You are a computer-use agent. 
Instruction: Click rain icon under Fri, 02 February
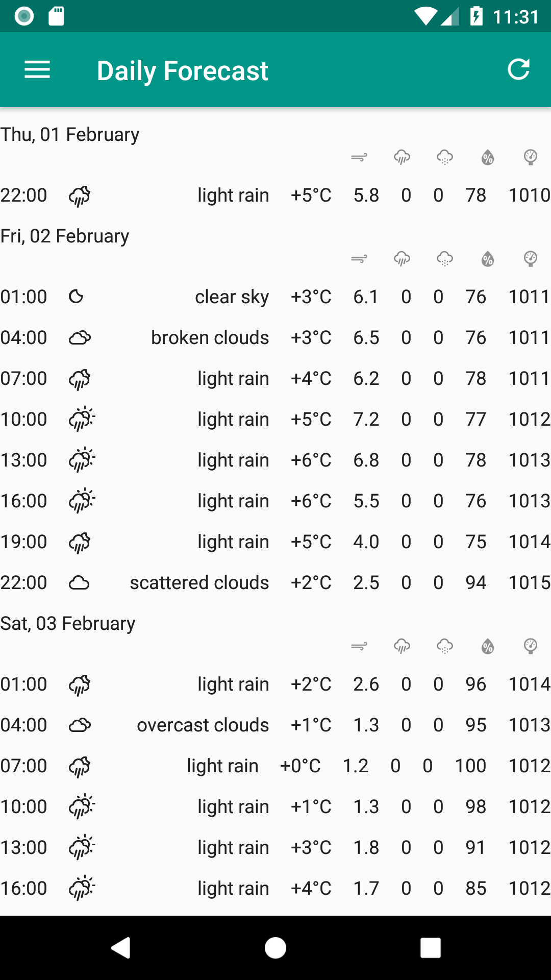click(x=402, y=259)
